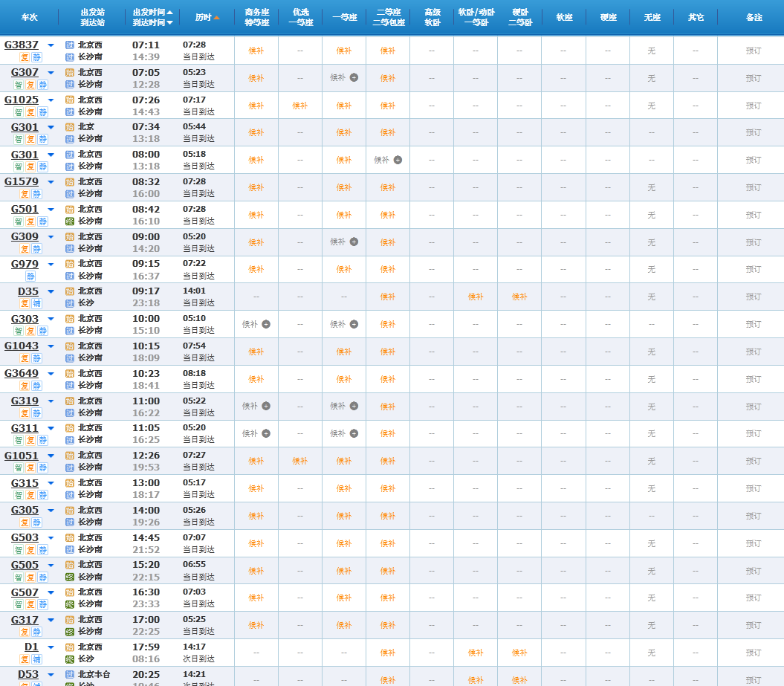
Task: Expand stop details for train G503
Action: click(51, 538)
